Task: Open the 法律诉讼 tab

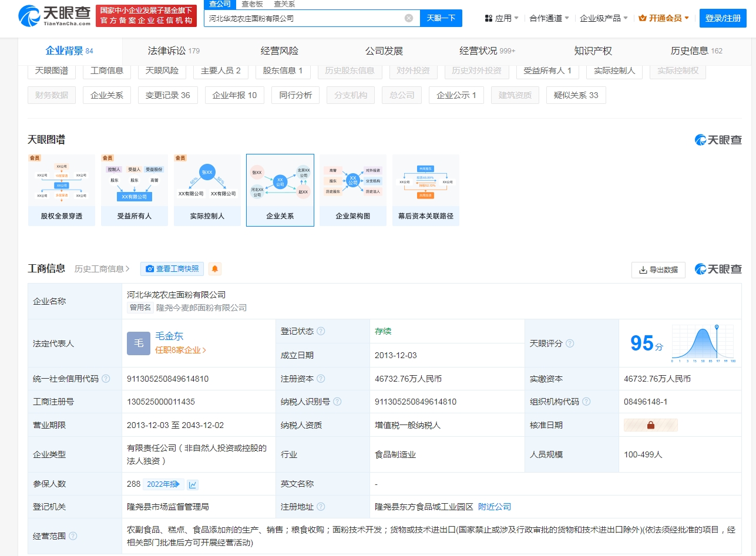Action: point(174,51)
